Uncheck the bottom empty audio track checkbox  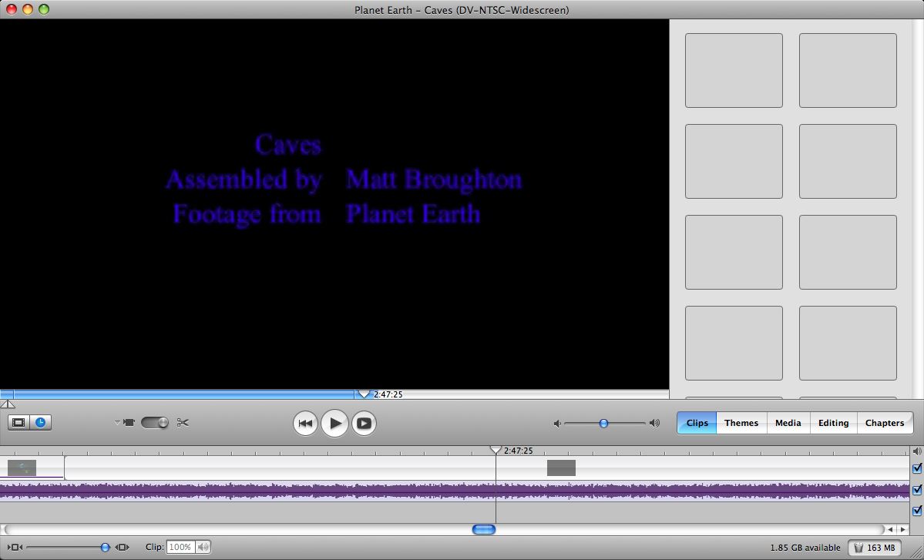[x=917, y=511]
